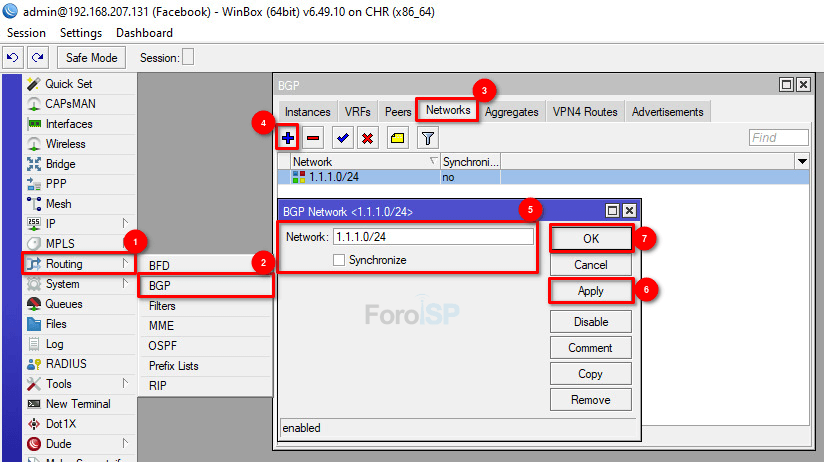Click the Comment button
This screenshot has height=462, width=824.
point(591,348)
